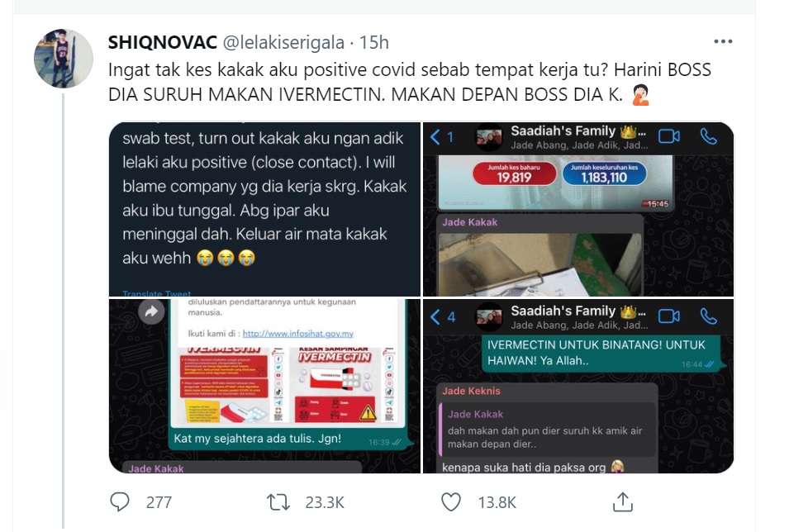Like the tweet with heart icon
This screenshot has height=532, width=789.
coord(450,501)
